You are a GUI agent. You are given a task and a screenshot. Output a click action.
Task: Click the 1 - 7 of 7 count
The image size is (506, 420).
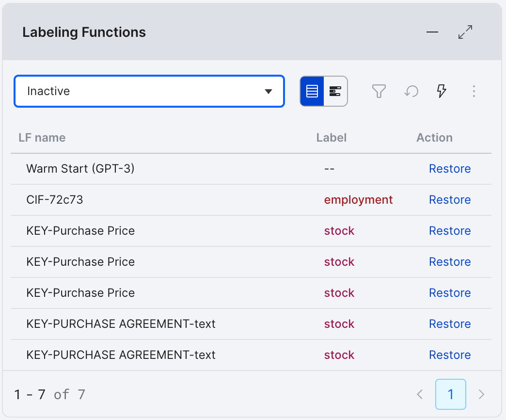50,394
